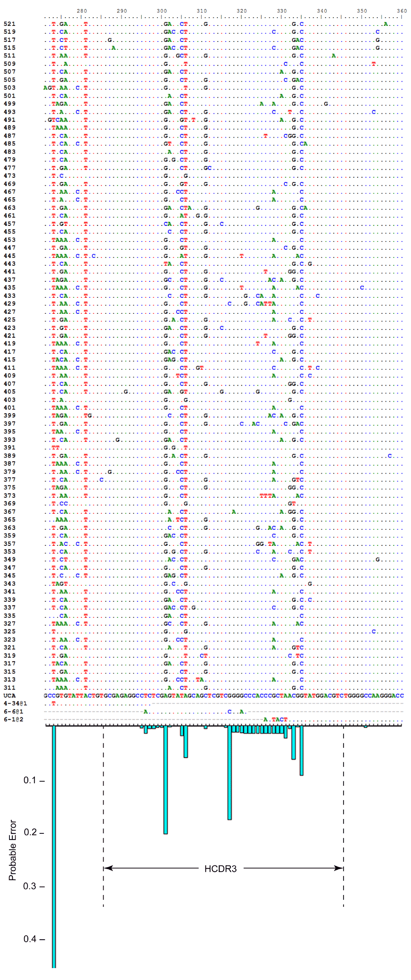
Task: Select sequence row label 511
Action: tap(9, 56)
